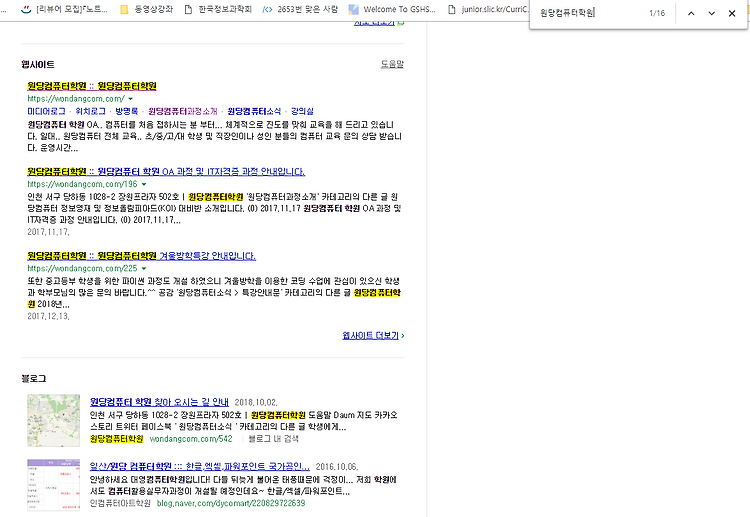Viewport: 750px width, 517px height.
Task: Click the https://wondangcom.com/225 green URL
Action: [x=82, y=269]
